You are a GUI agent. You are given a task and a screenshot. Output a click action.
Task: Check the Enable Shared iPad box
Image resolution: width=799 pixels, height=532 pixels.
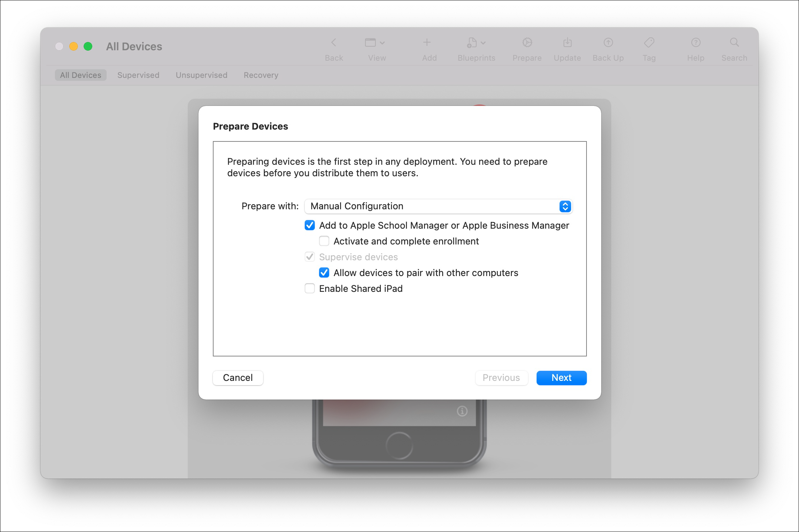[x=310, y=289]
